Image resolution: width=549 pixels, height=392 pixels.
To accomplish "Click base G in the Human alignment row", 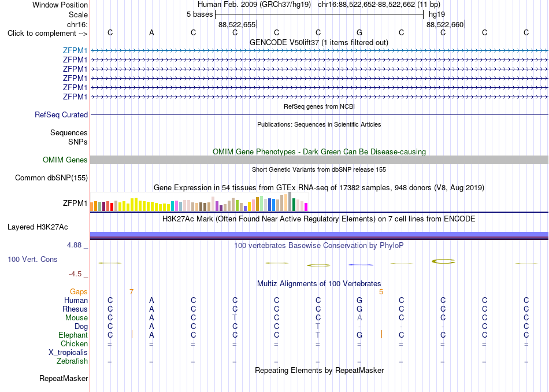I will [x=359, y=300].
